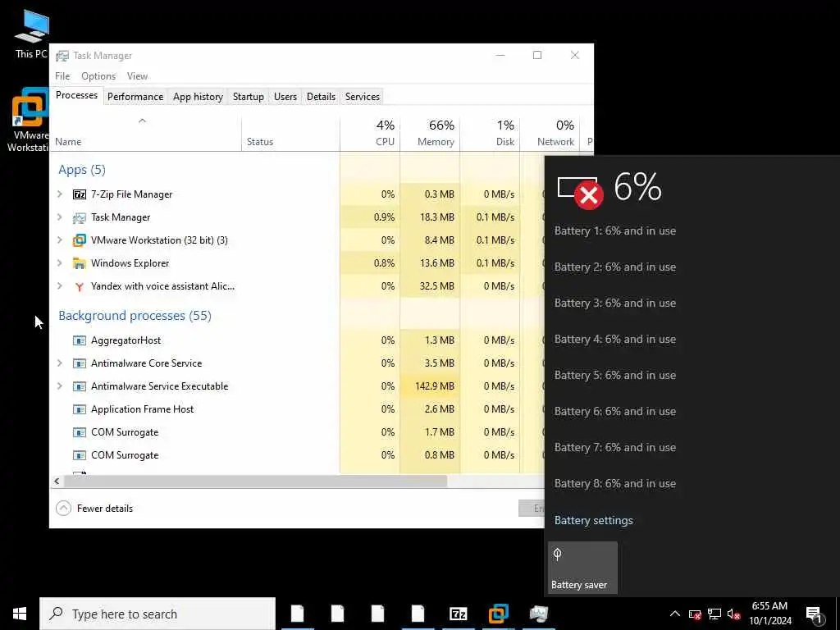
Task: Click the Task Manager title bar icon
Action: (62, 56)
